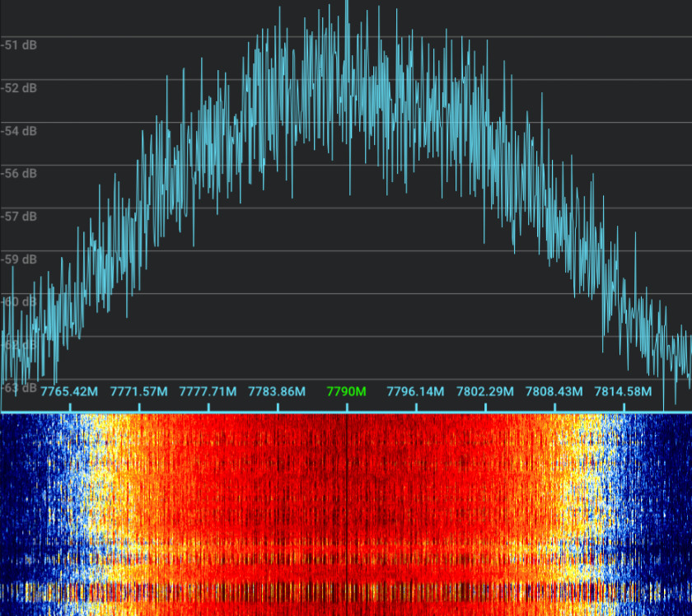Screen dimensions: 692x616
Task: Click the green 7790M center frequency label
Action: (x=346, y=391)
